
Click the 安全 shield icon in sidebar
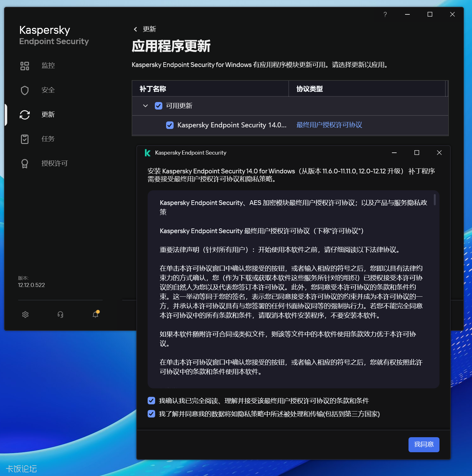pos(25,90)
